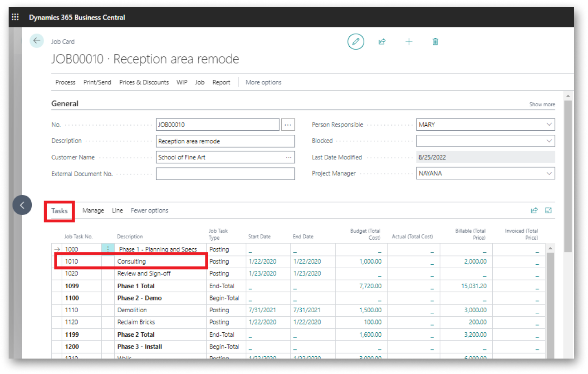The width and height of the screenshot is (588, 374).
Task: Click Reclaim Bricks description cell
Action: [161, 322]
